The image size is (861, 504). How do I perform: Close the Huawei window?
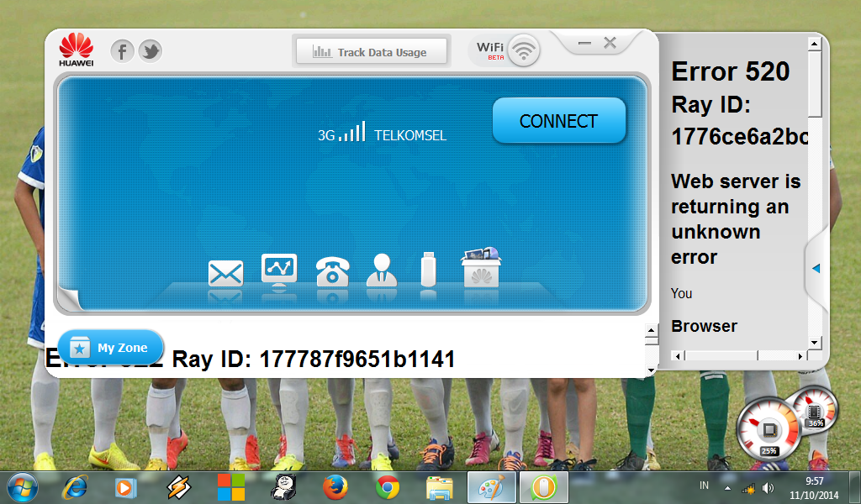tap(610, 43)
